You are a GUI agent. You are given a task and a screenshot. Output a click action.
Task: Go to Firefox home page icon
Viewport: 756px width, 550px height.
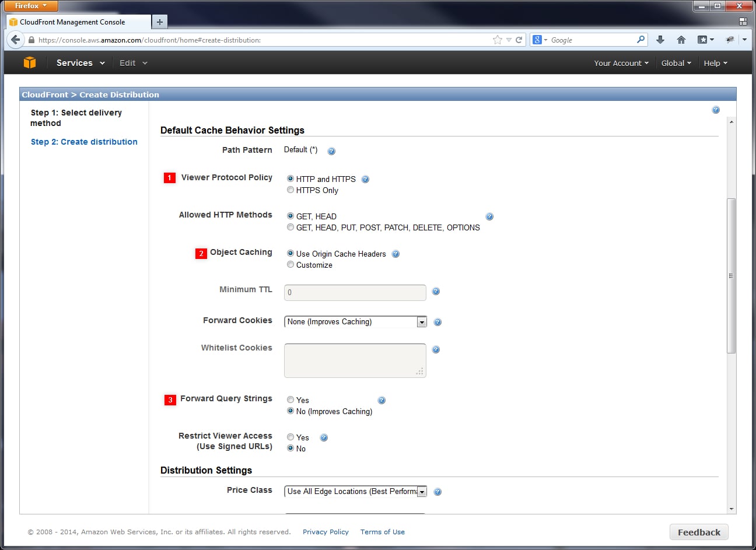pyautogui.click(x=681, y=40)
